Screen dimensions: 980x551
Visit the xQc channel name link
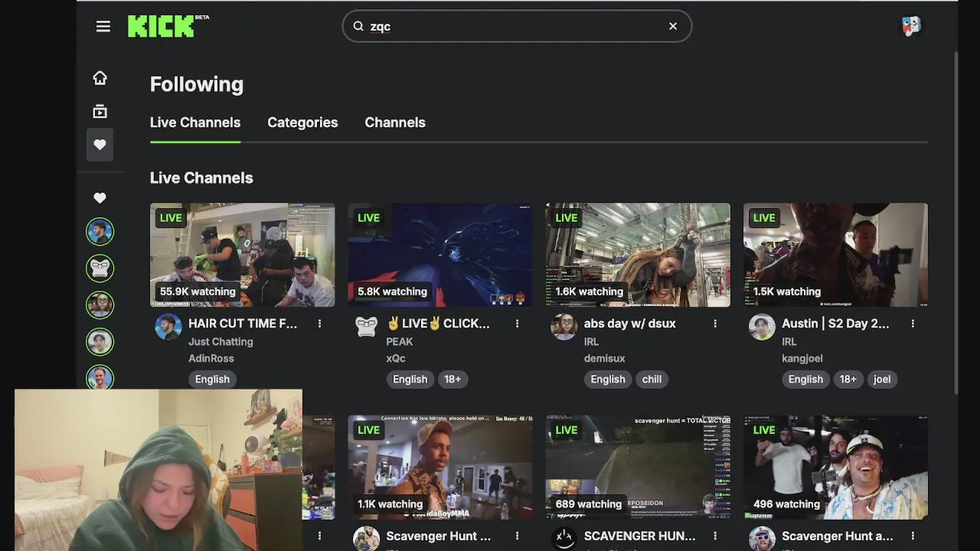tap(396, 358)
